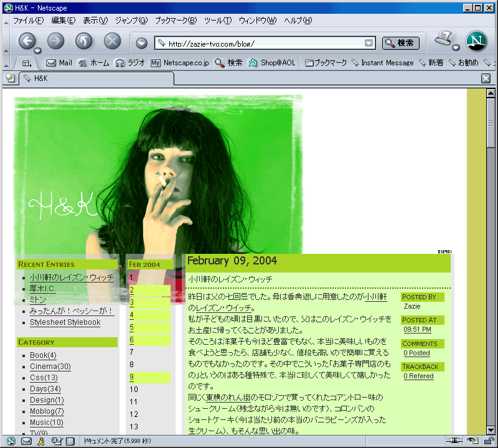Open the ラジオ radio toolbar button
The image size is (498, 448).
tap(130, 63)
